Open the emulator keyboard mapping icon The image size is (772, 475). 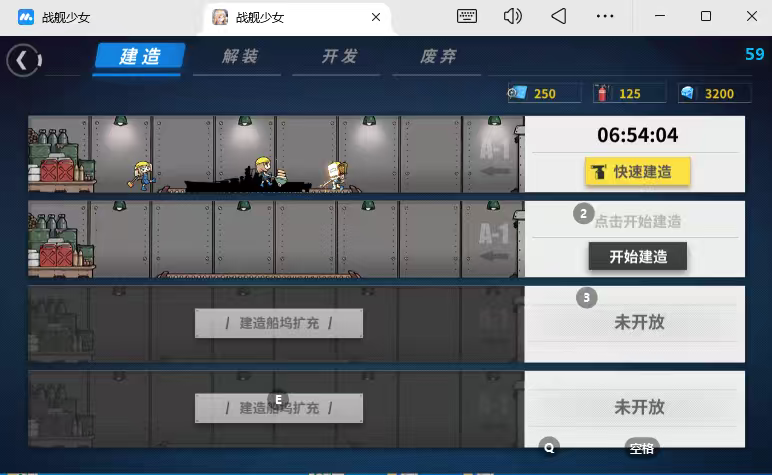(x=467, y=16)
